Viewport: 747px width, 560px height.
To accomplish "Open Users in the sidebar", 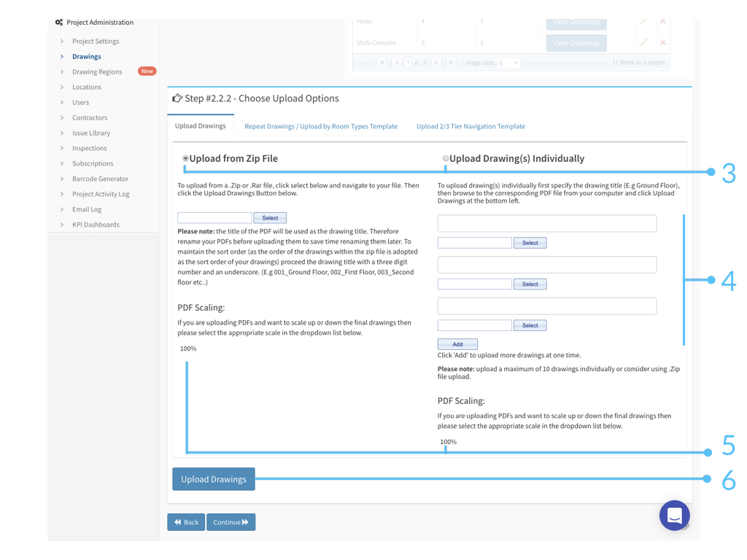I will 80,102.
